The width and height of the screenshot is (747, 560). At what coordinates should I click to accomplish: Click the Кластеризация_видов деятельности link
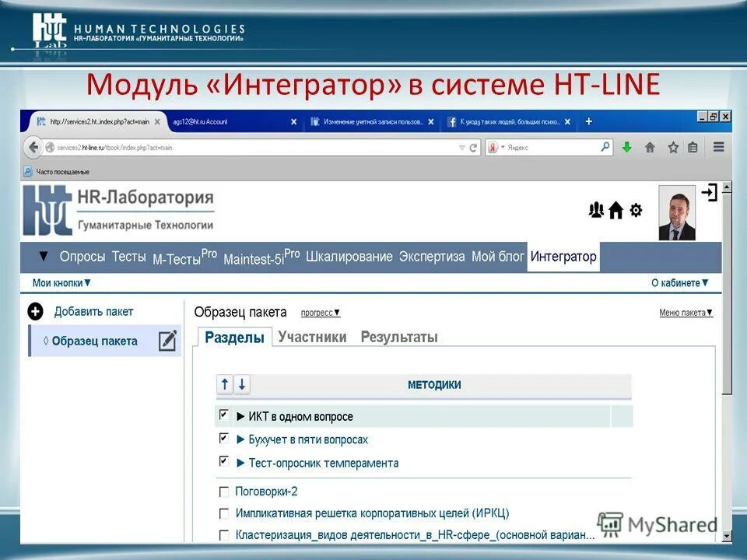[415, 535]
